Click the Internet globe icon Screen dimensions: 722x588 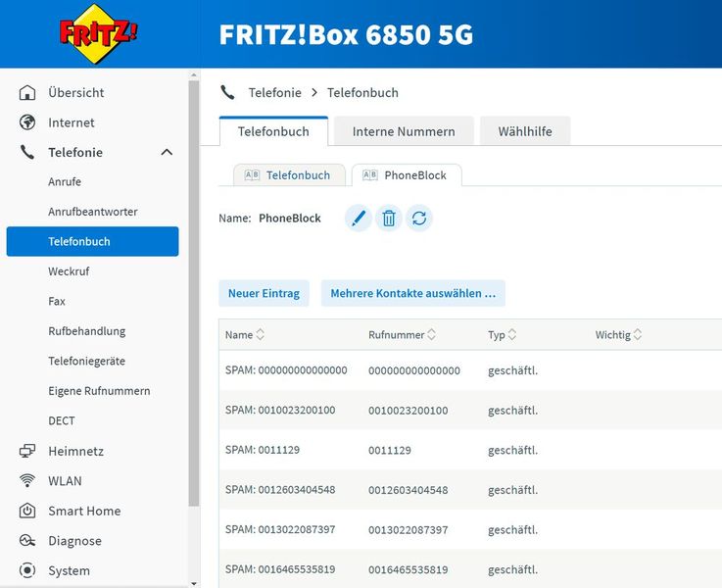click(x=27, y=122)
